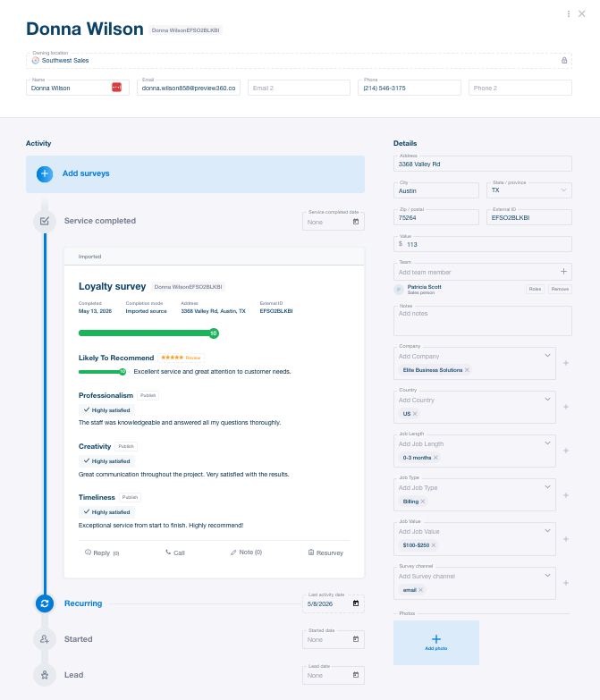Open the three-dot more options menu
This screenshot has width=600, height=700.
[x=569, y=13]
